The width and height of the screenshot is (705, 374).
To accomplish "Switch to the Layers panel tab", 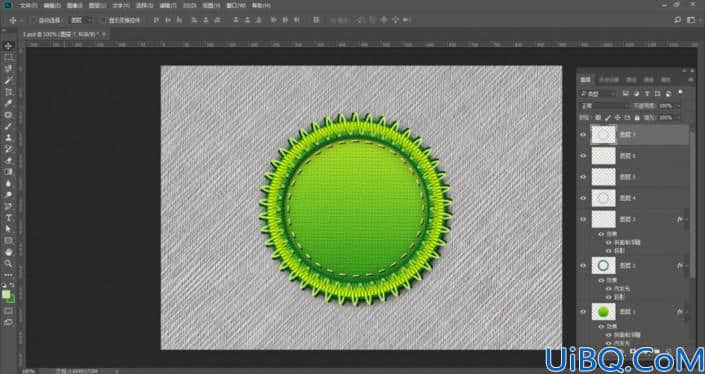I will [x=585, y=80].
